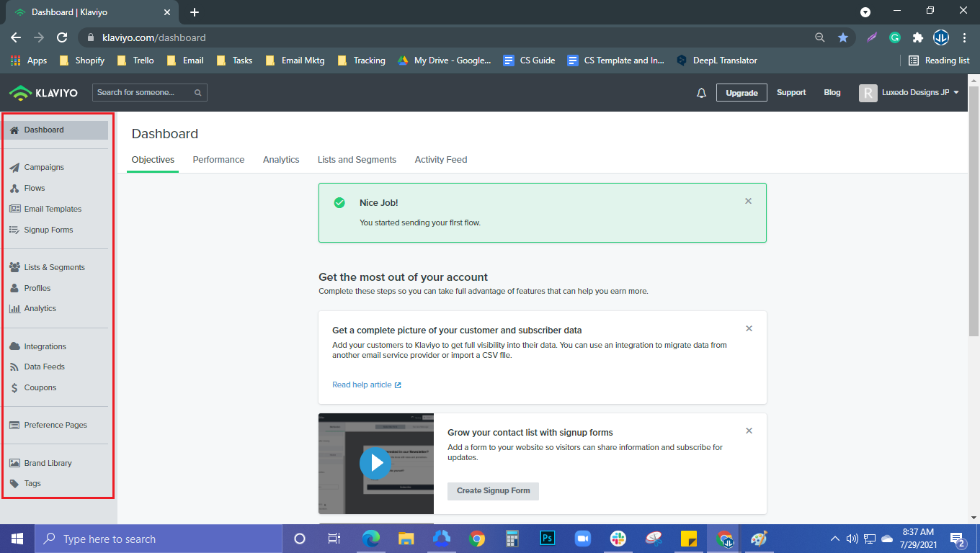Viewport: 980px width, 553px height.
Task: Open the Lists and Segments tab
Action: click(x=357, y=160)
